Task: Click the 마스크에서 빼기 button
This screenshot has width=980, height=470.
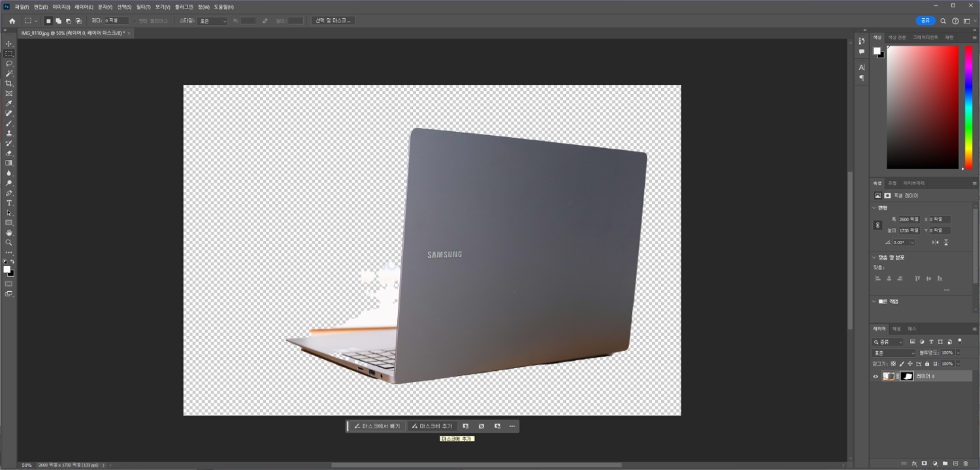Action: click(377, 426)
